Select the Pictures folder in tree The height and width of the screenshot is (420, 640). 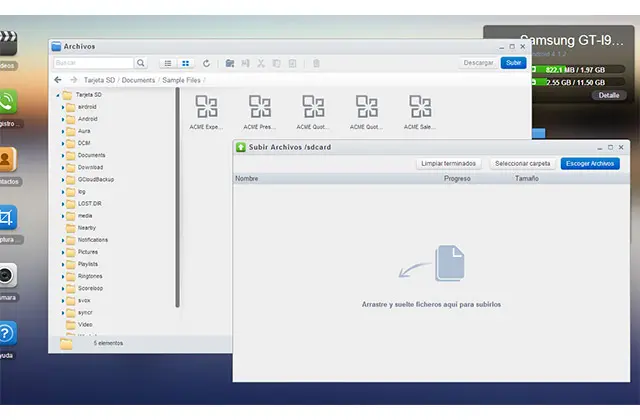pyautogui.click(x=87, y=251)
